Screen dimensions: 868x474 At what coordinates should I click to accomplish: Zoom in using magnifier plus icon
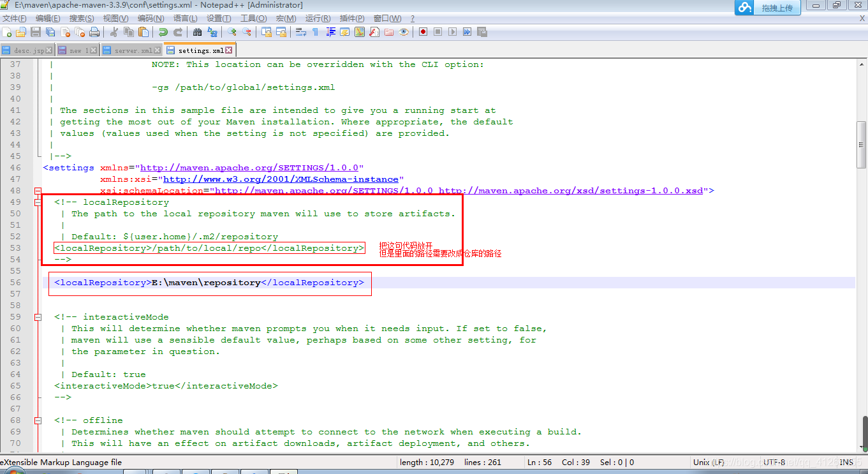[232, 32]
